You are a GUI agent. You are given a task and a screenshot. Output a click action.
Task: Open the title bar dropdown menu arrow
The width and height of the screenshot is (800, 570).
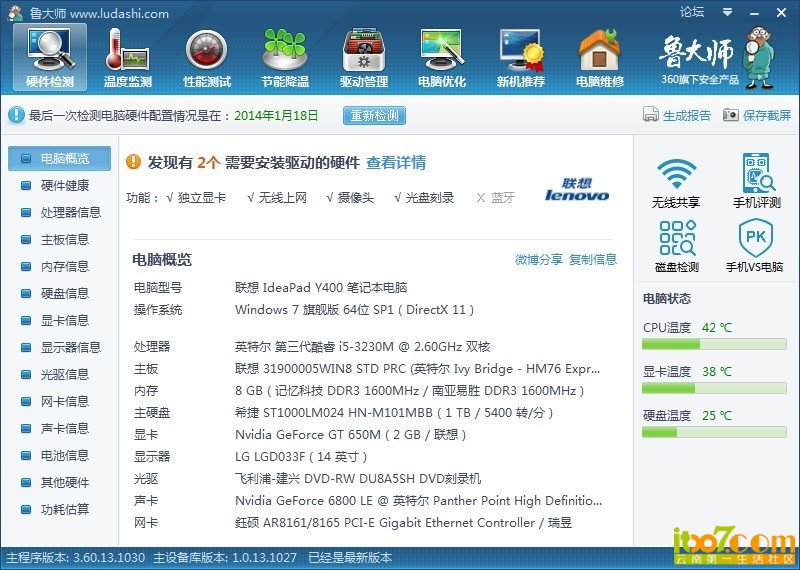[728, 12]
